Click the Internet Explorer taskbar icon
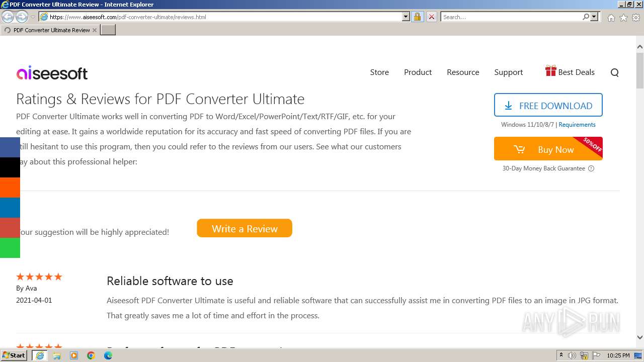The image size is (644, 362). pos(40,355)
